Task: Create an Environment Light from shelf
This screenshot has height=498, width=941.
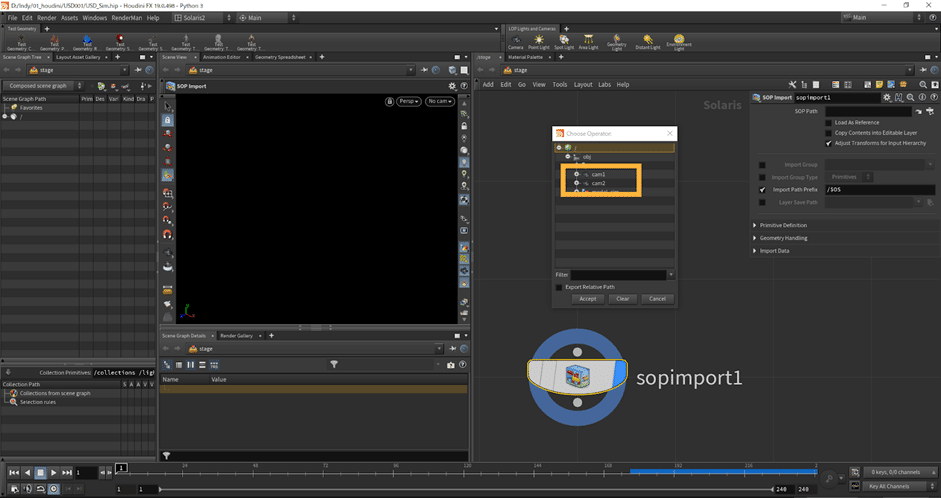Action: 679,41
